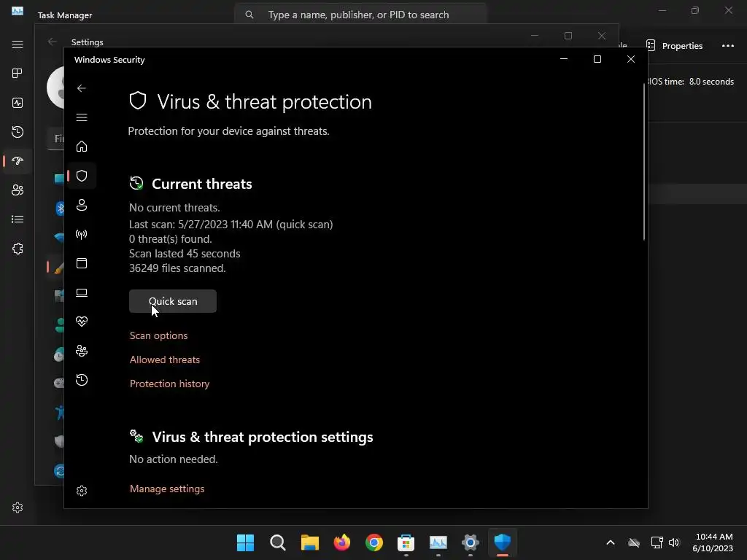The image size is (747, 560).
Task: Open Windows Security settings gear
Action: [82, 491]
